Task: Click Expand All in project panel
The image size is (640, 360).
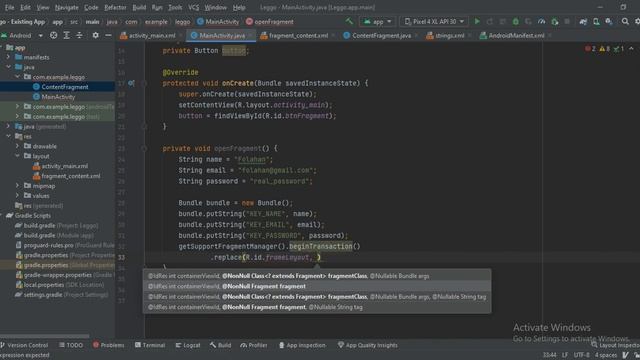Action: click(67, 36)
